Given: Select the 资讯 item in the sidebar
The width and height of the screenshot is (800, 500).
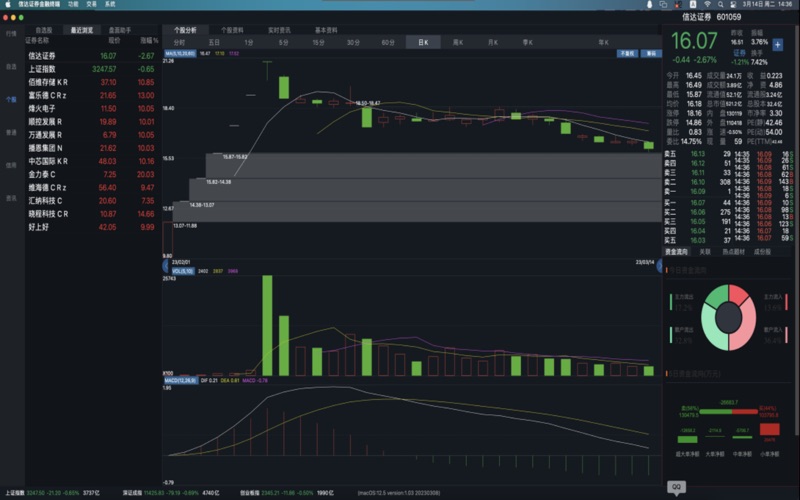Looking at the screenshot, I should point(11,198).
